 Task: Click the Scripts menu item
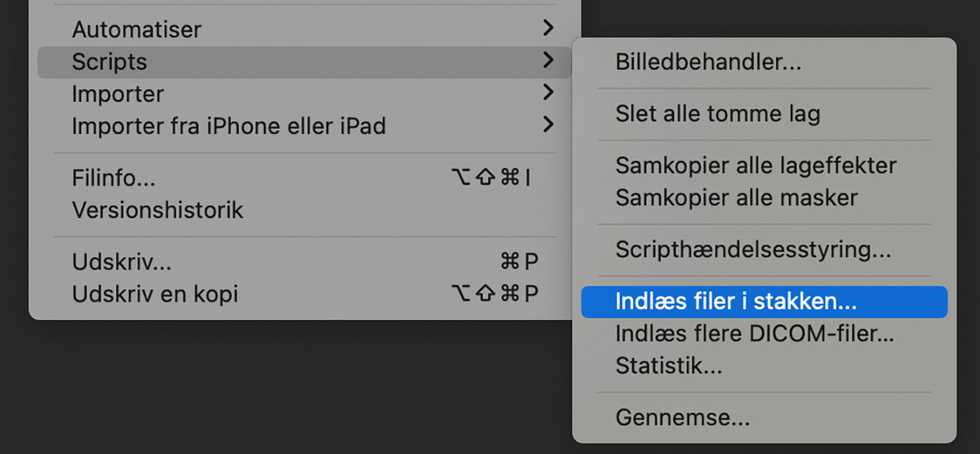point(109,62)
